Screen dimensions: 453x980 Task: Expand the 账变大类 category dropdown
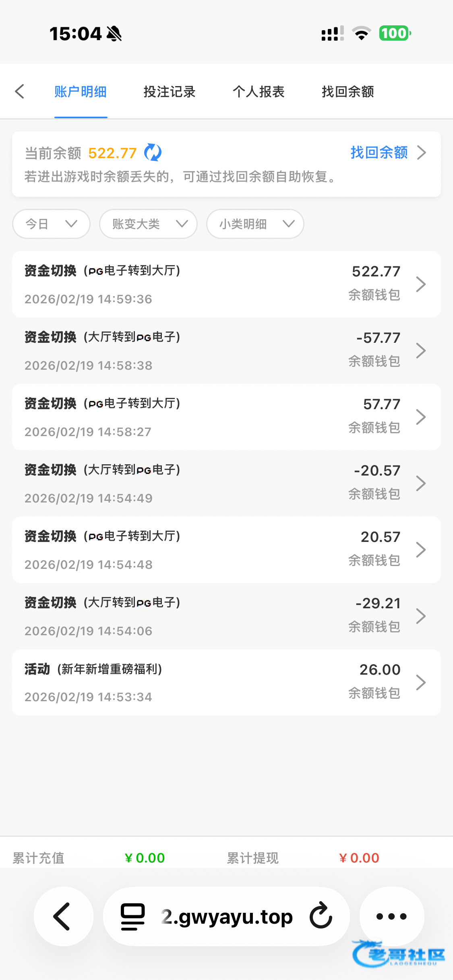click(148, 224)
